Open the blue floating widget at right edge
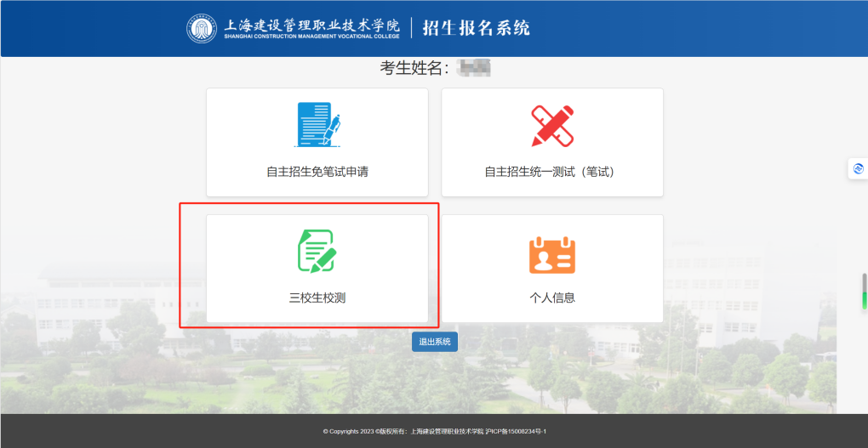The width and height of the screenshot is (868, 448). click(x=858, y=168)
